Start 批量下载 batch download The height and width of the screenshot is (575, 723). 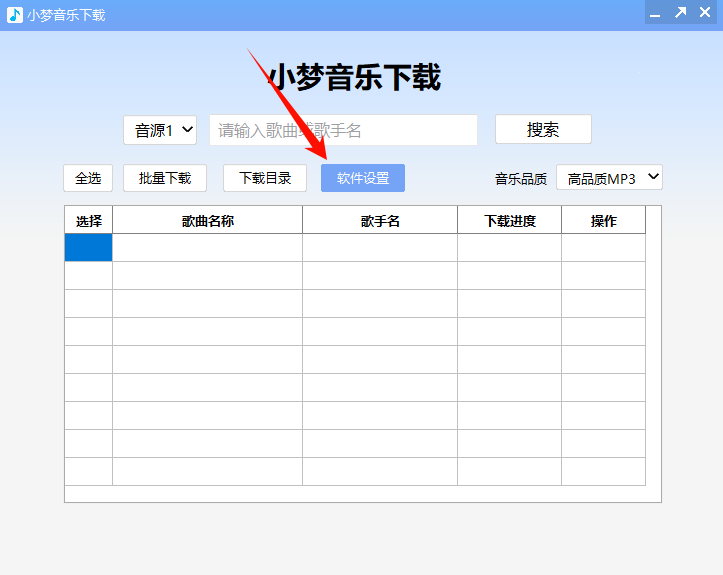tap(165, 178)
